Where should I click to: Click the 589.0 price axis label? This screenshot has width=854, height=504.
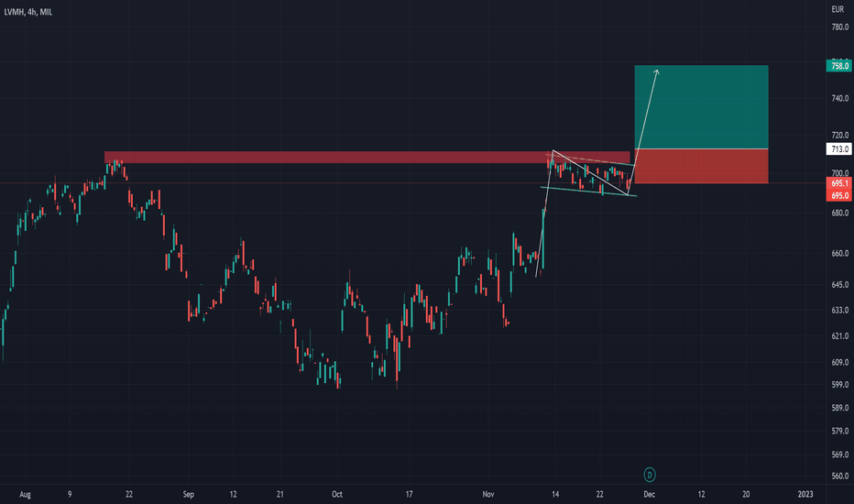tap(840, 408)
